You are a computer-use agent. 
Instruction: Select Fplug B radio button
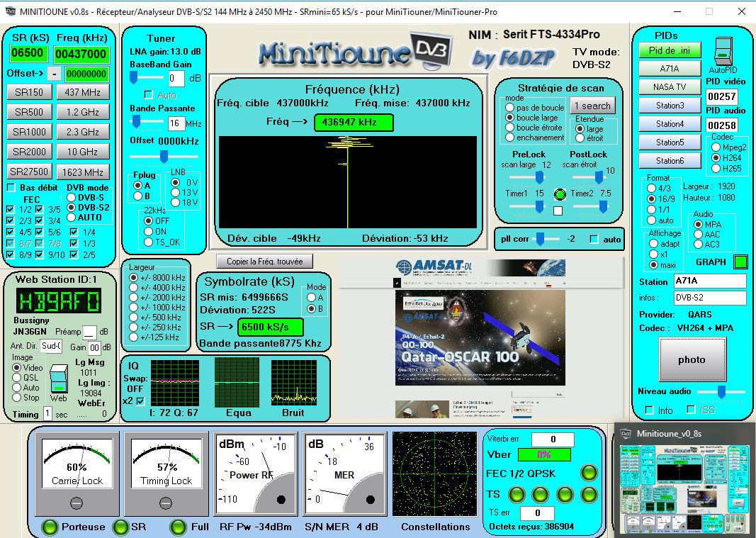138,196
